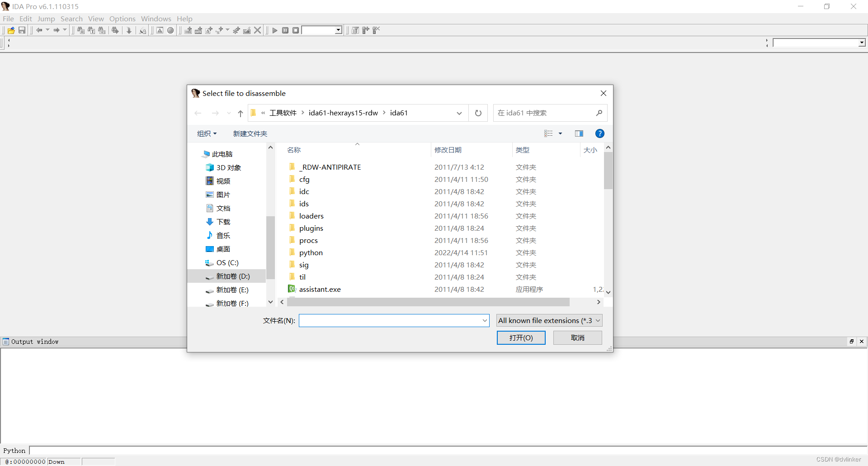Click the debugger start play icon

point(275,30)
